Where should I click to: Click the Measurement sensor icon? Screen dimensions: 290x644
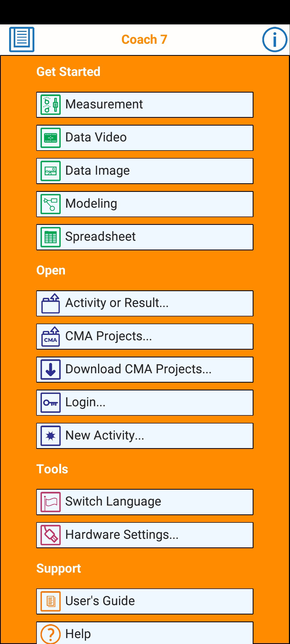50,105
